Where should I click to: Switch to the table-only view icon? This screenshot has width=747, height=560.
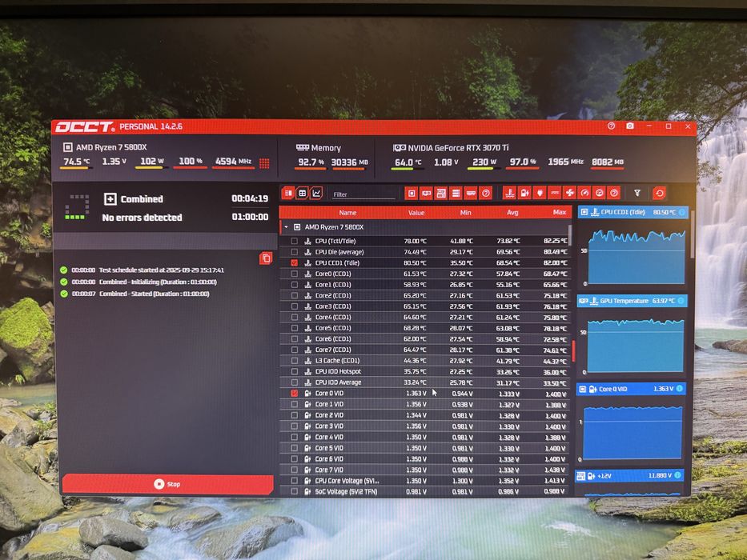[x=302, y=193]
